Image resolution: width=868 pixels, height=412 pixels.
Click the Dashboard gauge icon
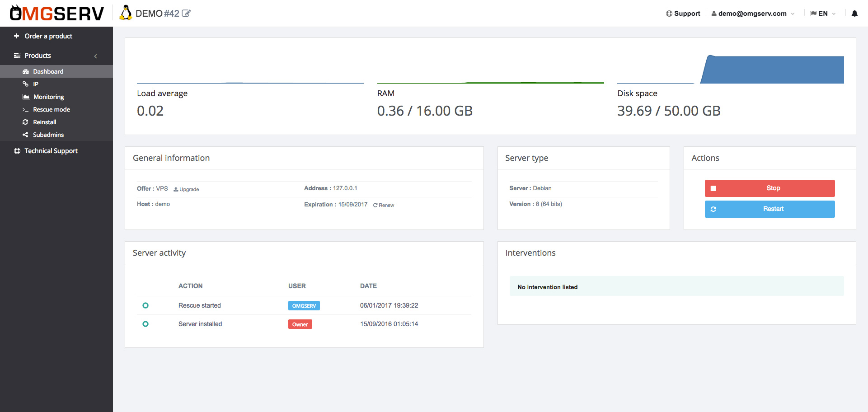(26, 72)
